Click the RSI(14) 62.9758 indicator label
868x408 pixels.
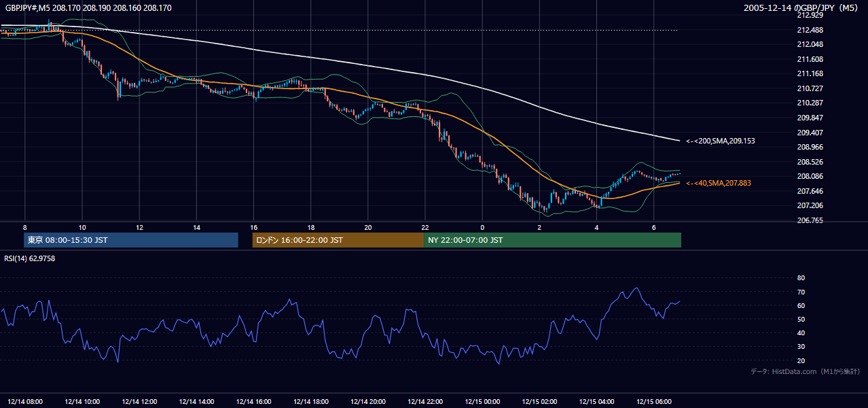[x=30, y=258]
